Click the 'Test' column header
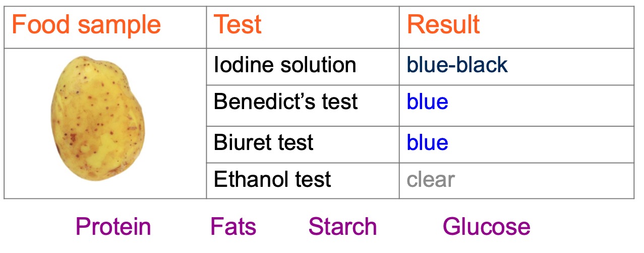 [238, 25]
